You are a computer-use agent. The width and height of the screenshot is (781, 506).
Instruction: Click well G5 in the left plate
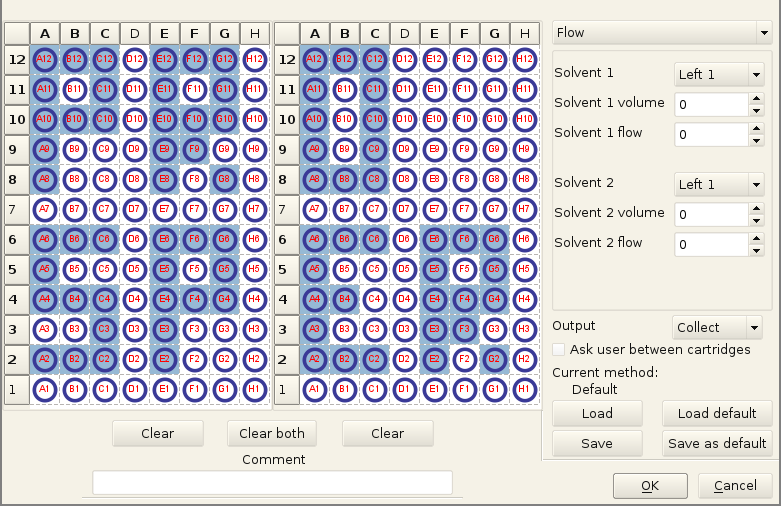[x=225, y=269]
